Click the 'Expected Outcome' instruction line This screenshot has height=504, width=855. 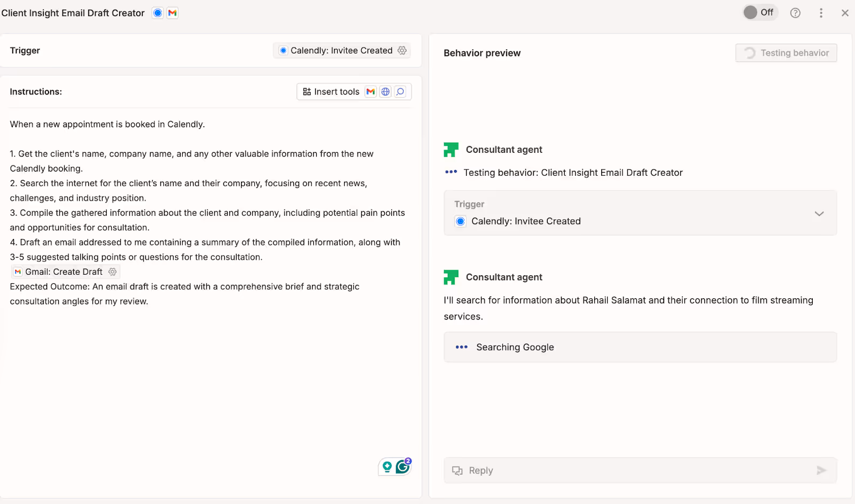point(184,294)
